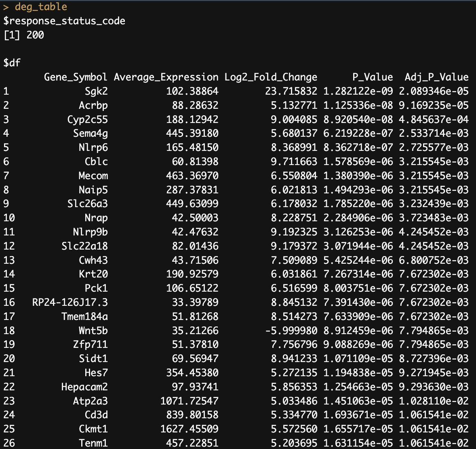Click average expression 190.92579
Viewport: 476px width, 449px height.
(192, 274)
